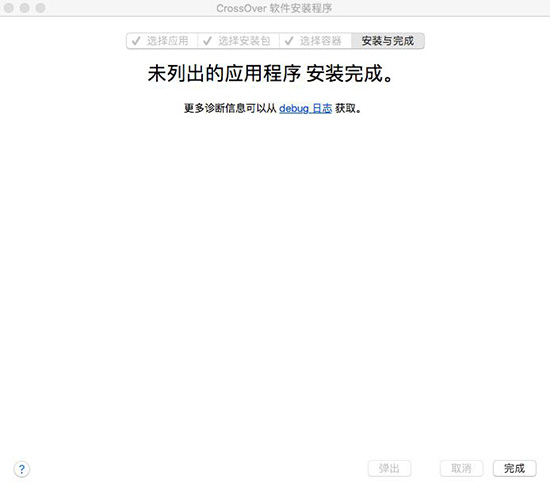Select the 选择安装包 step tab
The height and width of the screenshot is (491, 550).
click(x=239, y=41)
